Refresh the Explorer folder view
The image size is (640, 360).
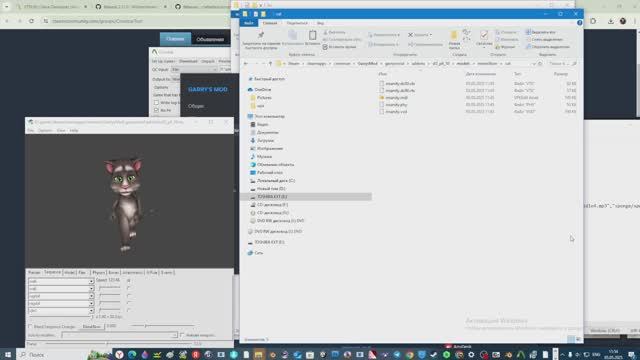click(x=540, y=64)
